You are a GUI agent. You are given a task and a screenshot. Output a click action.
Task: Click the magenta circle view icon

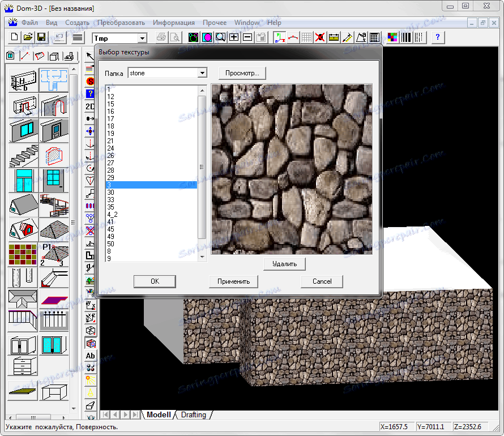pos(207,37)
